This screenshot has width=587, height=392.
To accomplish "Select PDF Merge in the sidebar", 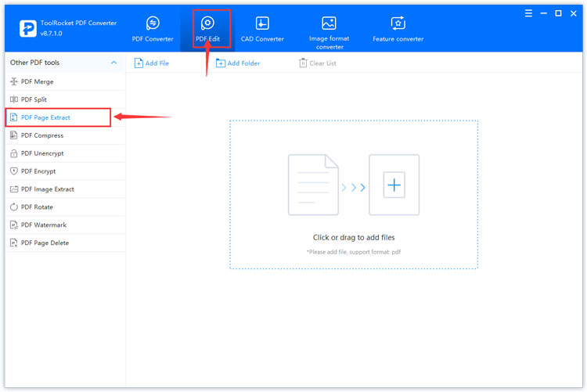I will coord(65,81).
